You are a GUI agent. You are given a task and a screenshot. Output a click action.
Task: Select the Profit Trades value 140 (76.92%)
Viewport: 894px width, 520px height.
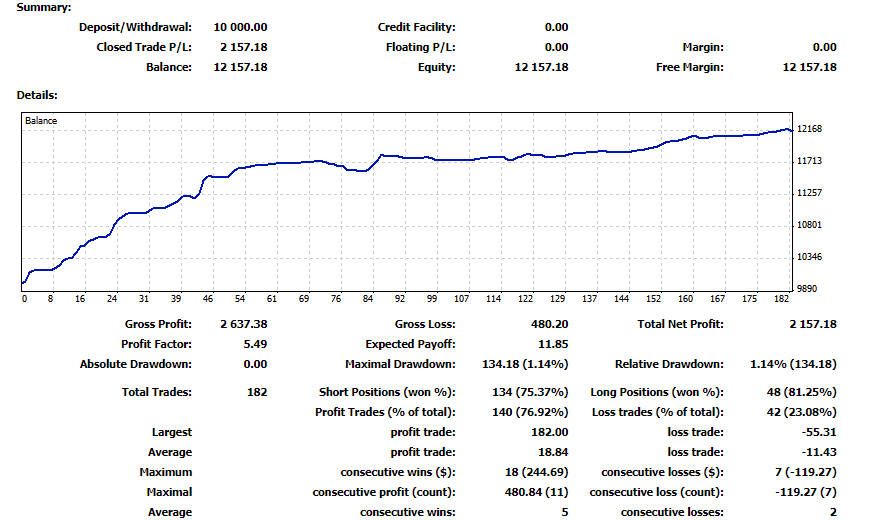point(530,412)
